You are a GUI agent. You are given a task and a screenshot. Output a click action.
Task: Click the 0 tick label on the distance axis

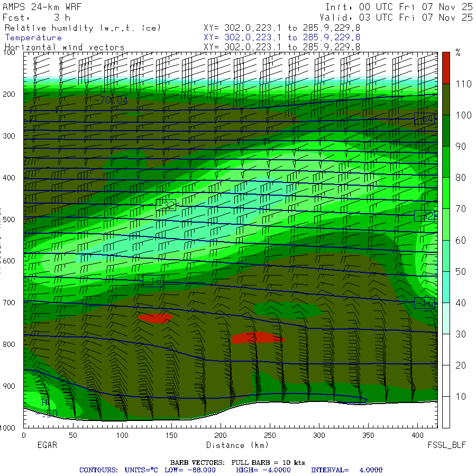[24, 435]
